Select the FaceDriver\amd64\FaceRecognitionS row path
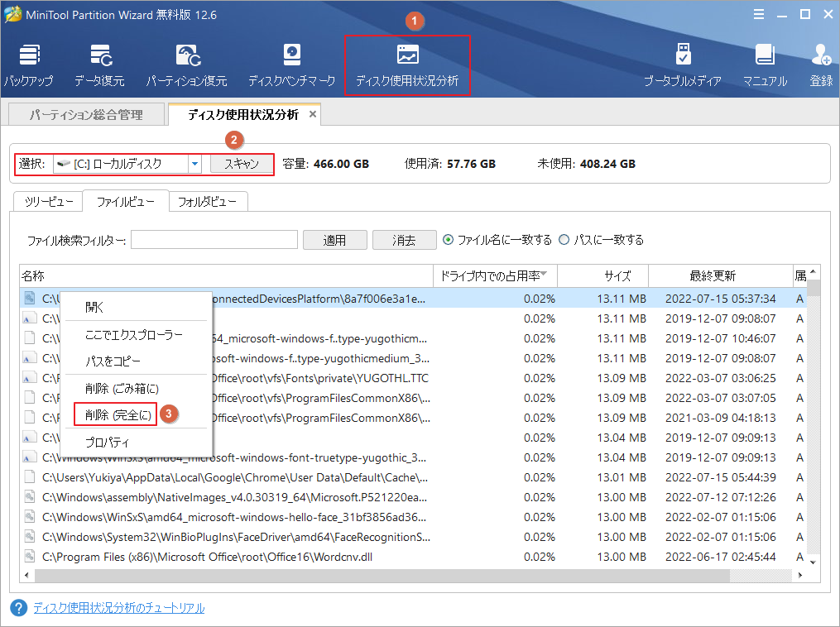 236,537
